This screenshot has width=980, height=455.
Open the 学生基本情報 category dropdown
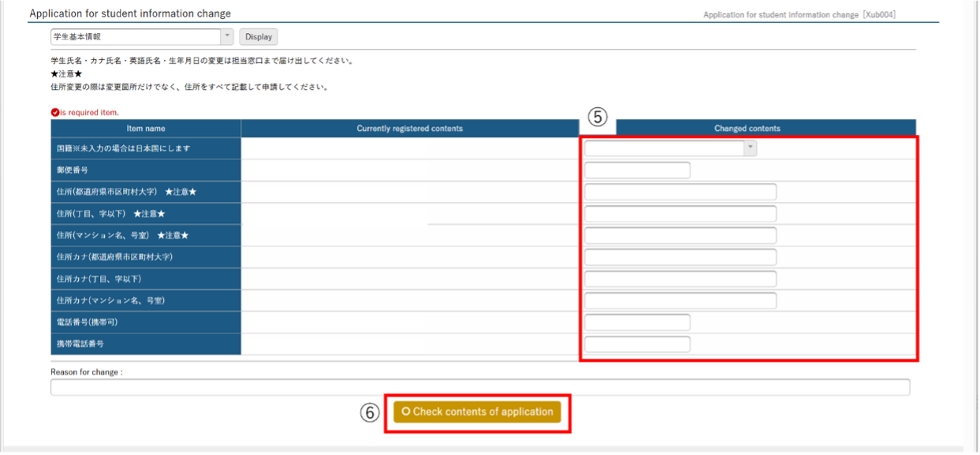tap(136, 37)
